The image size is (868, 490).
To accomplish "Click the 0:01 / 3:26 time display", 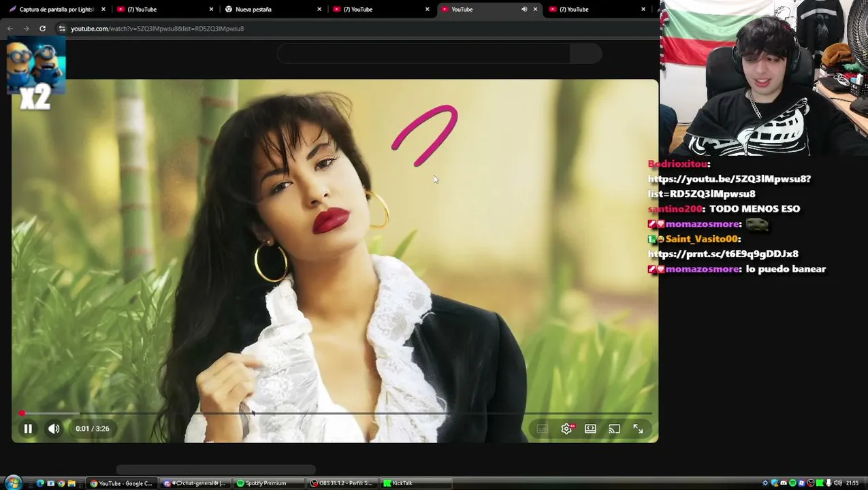I will (92, 429).
